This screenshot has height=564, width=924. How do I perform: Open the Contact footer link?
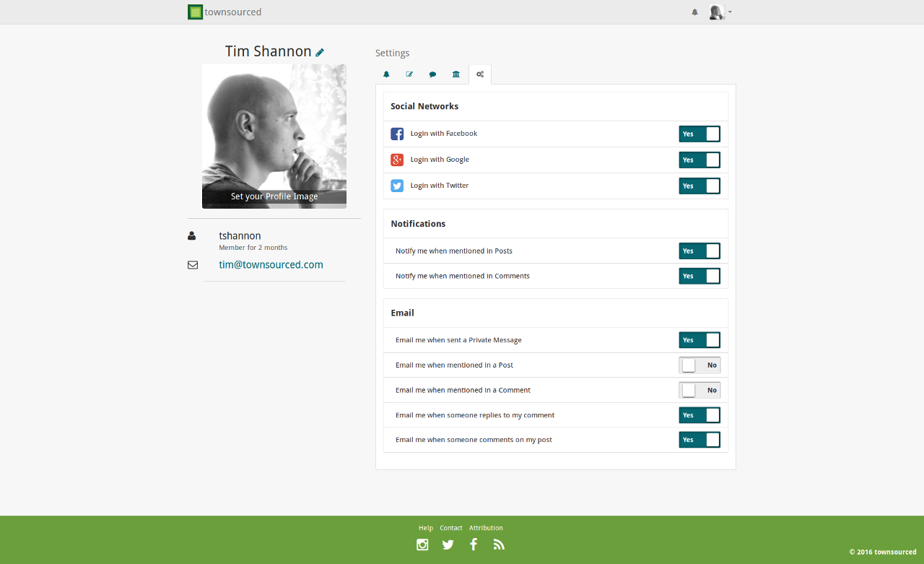coord(451,528)
